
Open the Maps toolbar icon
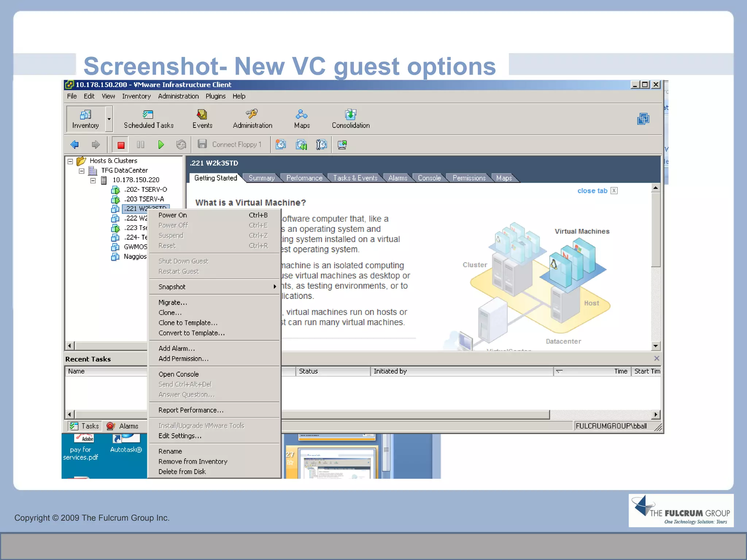(302, 119)
